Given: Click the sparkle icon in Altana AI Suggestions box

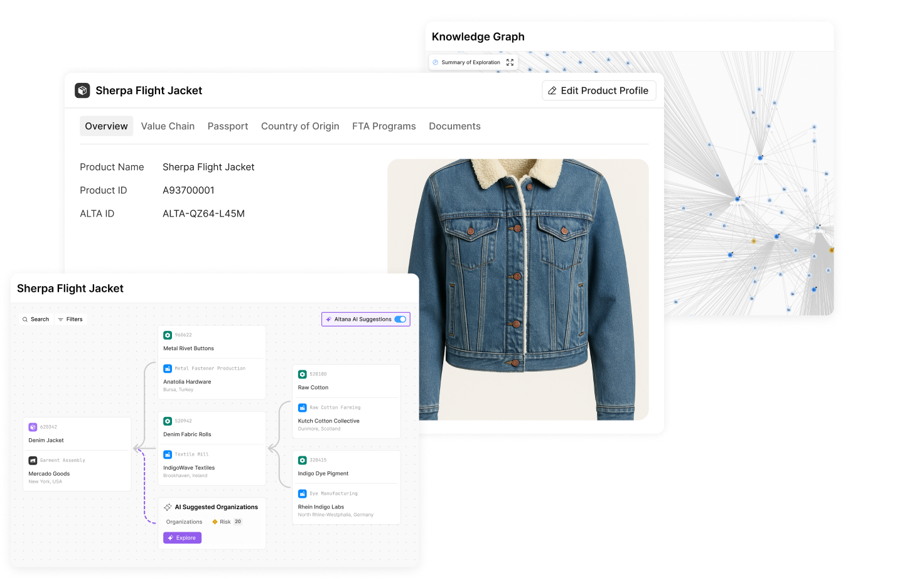Looking at the screenshot, I should [329, 319].
